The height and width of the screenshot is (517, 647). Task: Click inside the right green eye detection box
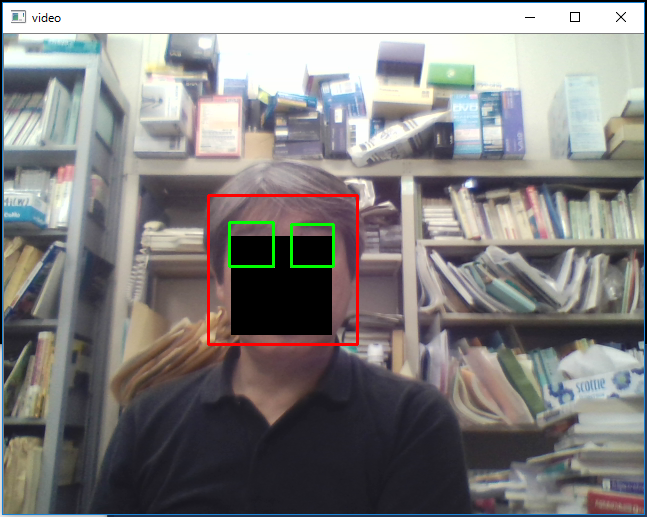(312, 245)
